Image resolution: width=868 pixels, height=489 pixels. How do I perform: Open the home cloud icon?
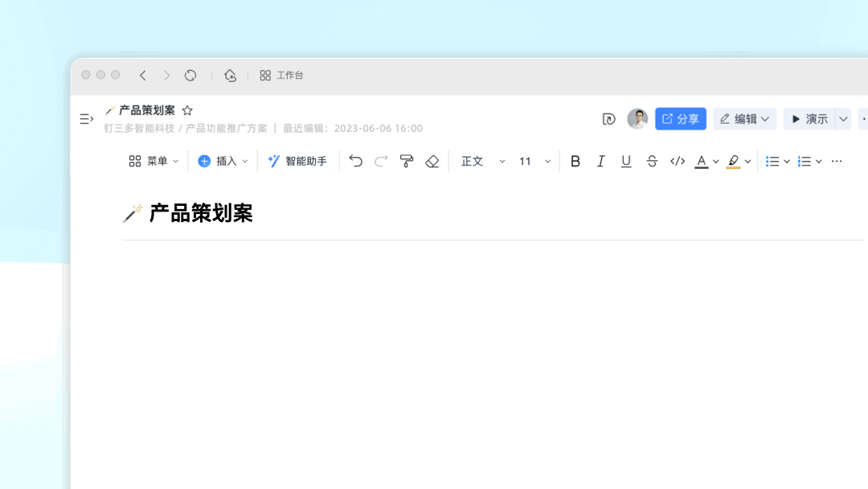coord(231,76)
